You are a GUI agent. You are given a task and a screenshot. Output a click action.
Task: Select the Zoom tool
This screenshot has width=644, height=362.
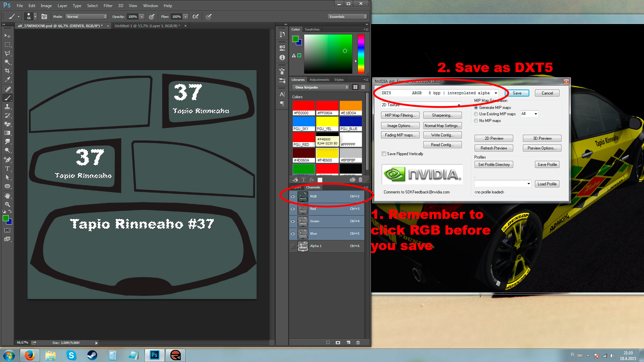7,204
